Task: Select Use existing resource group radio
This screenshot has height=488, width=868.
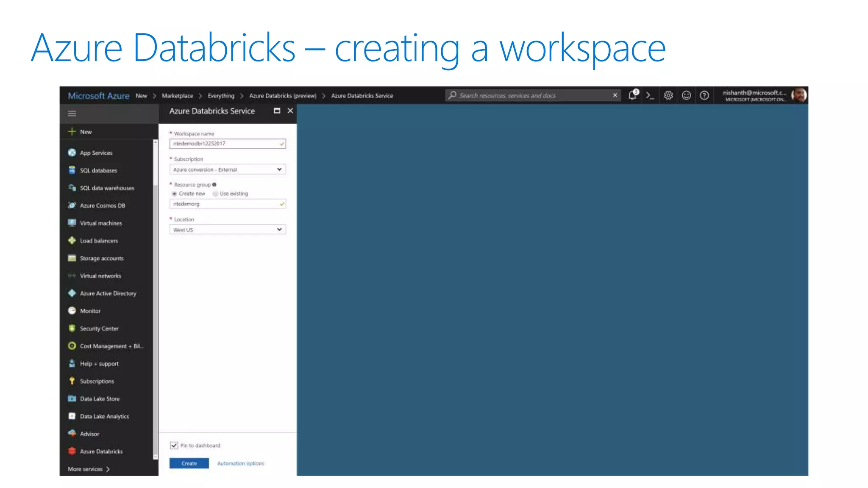Action: click(x=215, y=194)
